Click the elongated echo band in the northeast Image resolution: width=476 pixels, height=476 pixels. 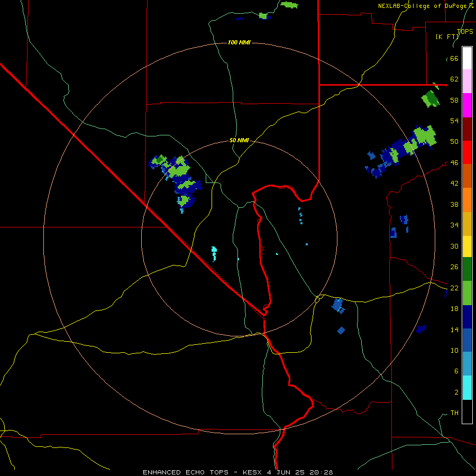click(401, 151)
